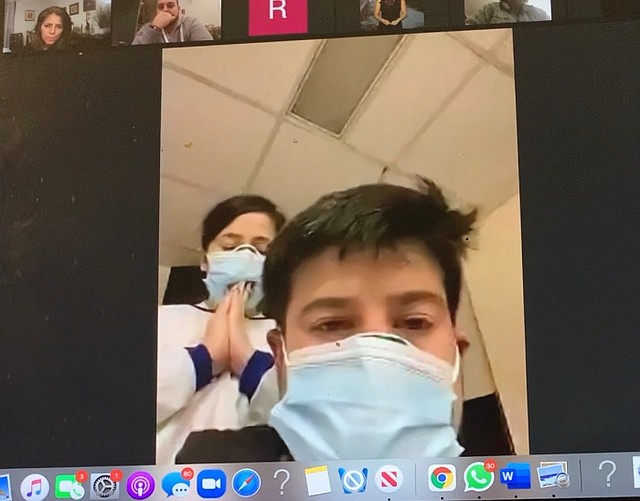Open Microsoft Word from the dock
Screen dimensions: 640x501
coord(515,476)
